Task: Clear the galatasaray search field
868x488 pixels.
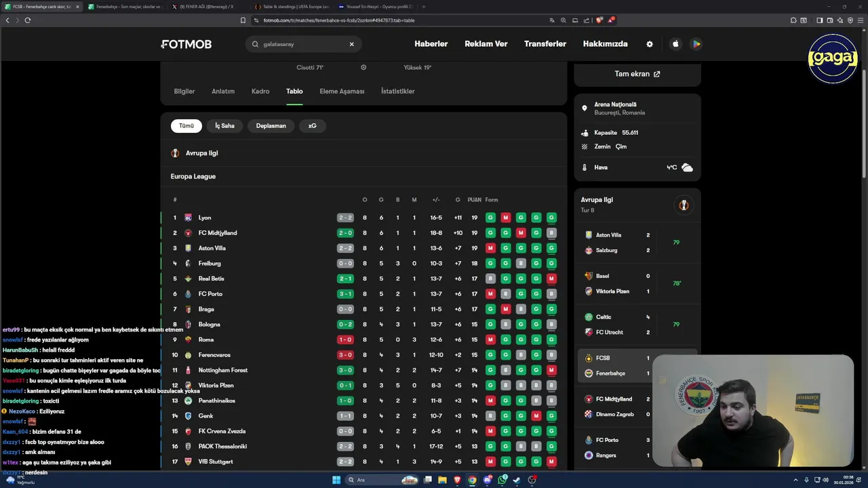Action: (351, 44)
